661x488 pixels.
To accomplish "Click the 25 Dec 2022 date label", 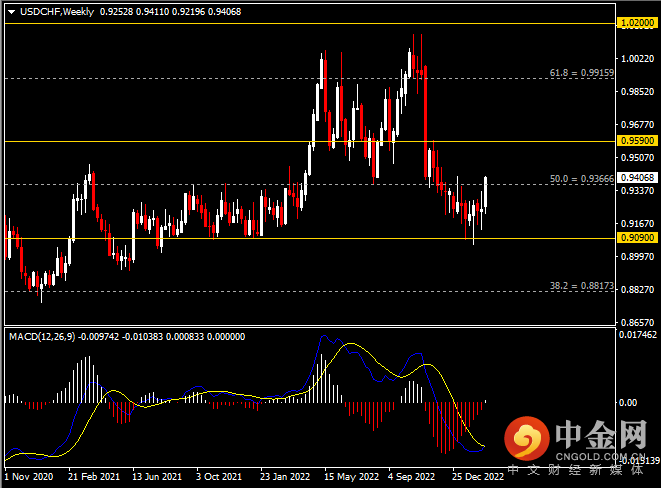I will coord(475,477).
